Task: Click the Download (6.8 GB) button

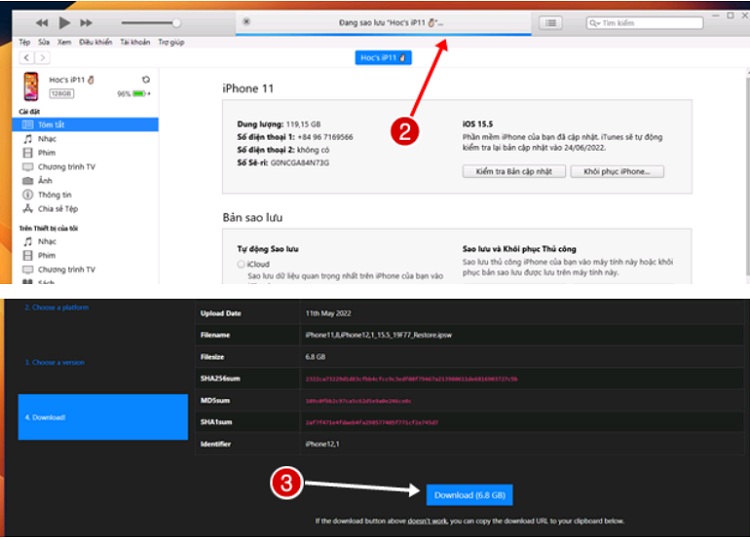Action: pos(469,495)
